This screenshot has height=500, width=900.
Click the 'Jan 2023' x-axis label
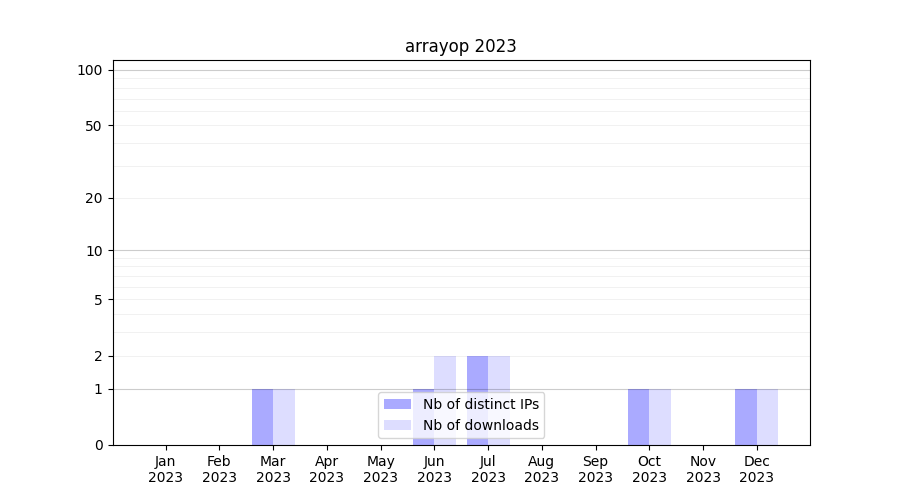click(x=166, y=469)
